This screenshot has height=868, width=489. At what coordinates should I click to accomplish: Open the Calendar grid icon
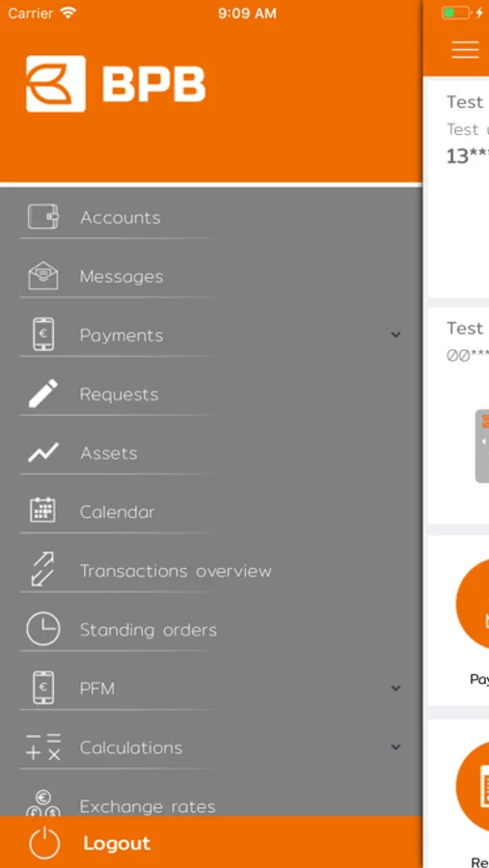[x=42, y=510]
